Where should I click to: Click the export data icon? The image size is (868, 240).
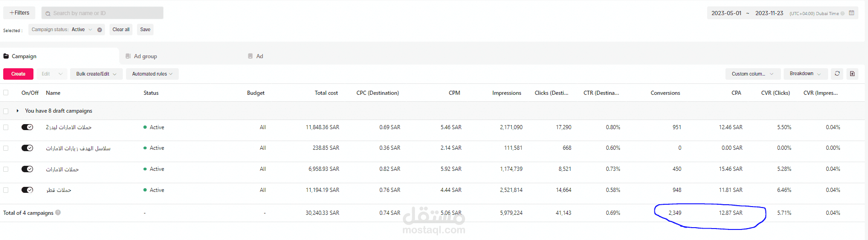click(x=852, y=74)
